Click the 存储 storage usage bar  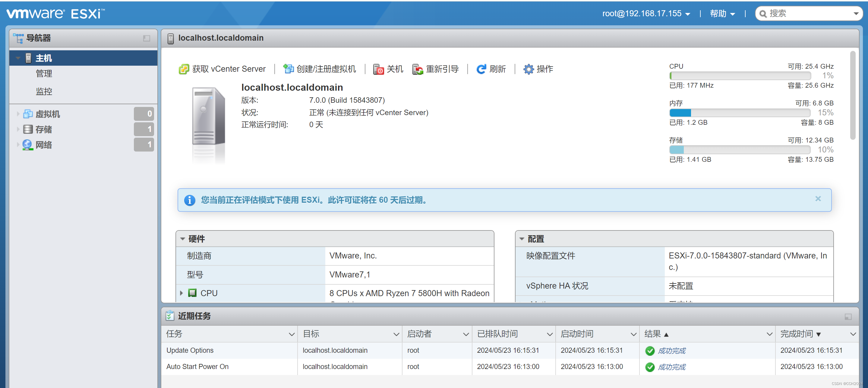click(740, 149)
